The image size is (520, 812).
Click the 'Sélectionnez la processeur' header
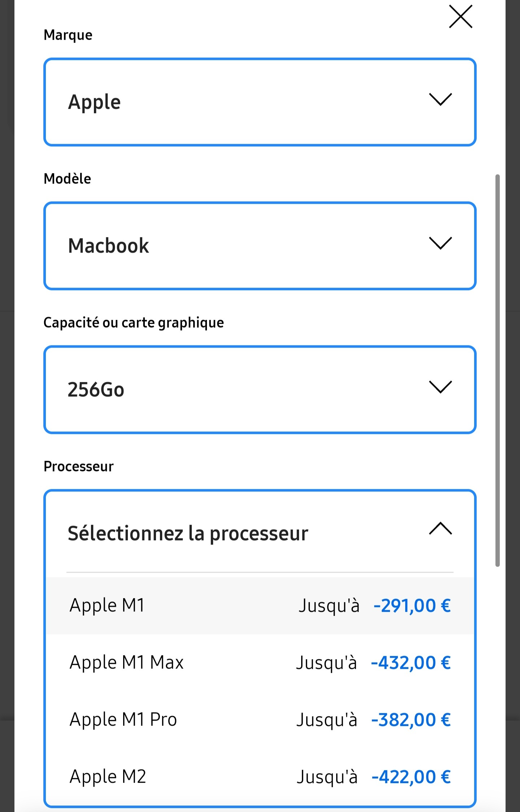point(188,533)
